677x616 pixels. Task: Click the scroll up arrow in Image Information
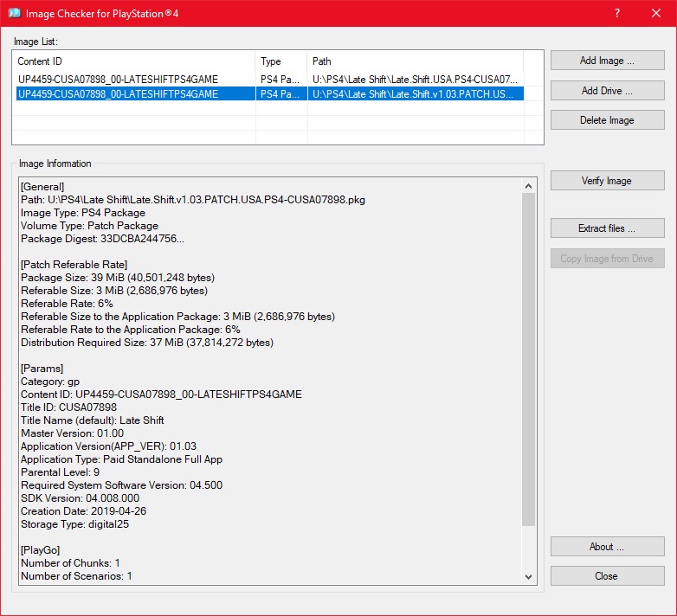(528, 186)
